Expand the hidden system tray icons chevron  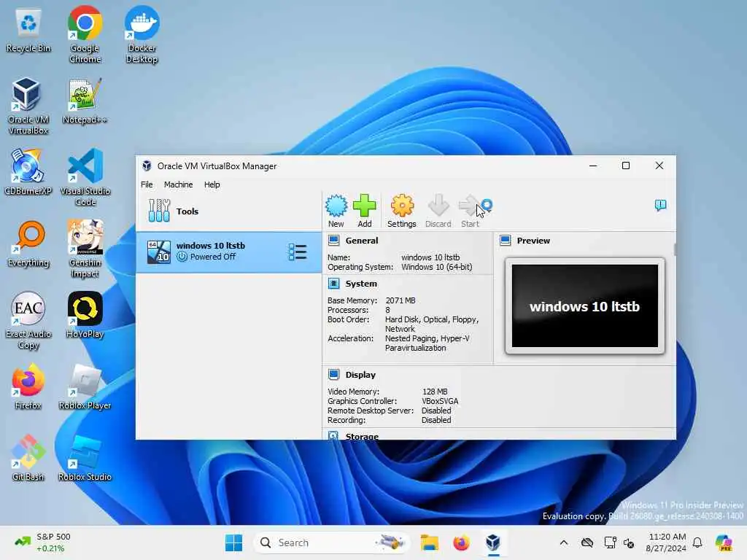coord(564,542)
